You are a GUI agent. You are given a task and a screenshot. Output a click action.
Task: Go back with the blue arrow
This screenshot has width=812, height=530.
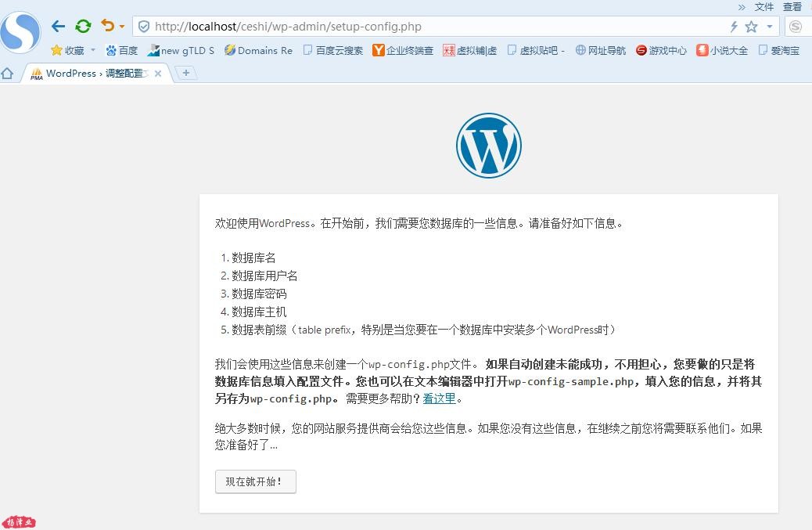[58, 26]
